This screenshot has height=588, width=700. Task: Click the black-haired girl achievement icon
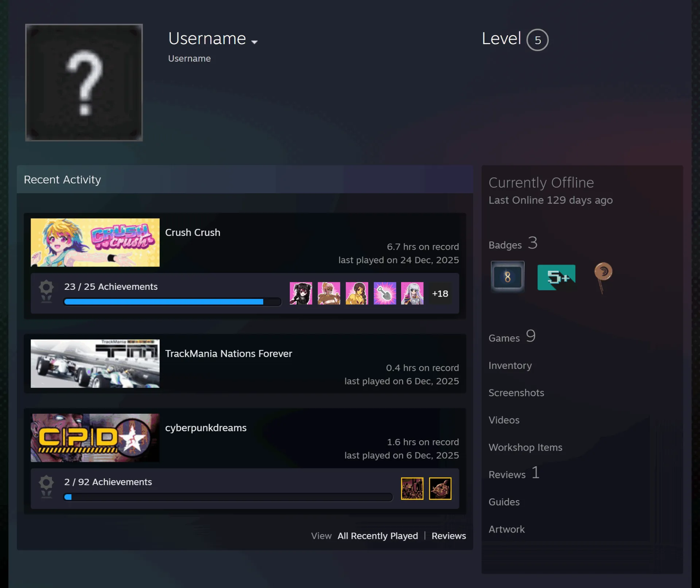tap(301, 293)
